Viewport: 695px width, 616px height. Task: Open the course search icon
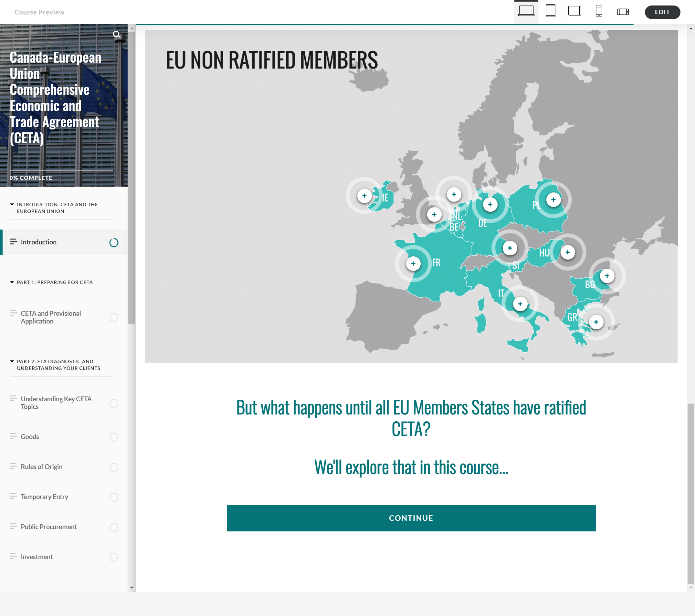coord(117,34)
